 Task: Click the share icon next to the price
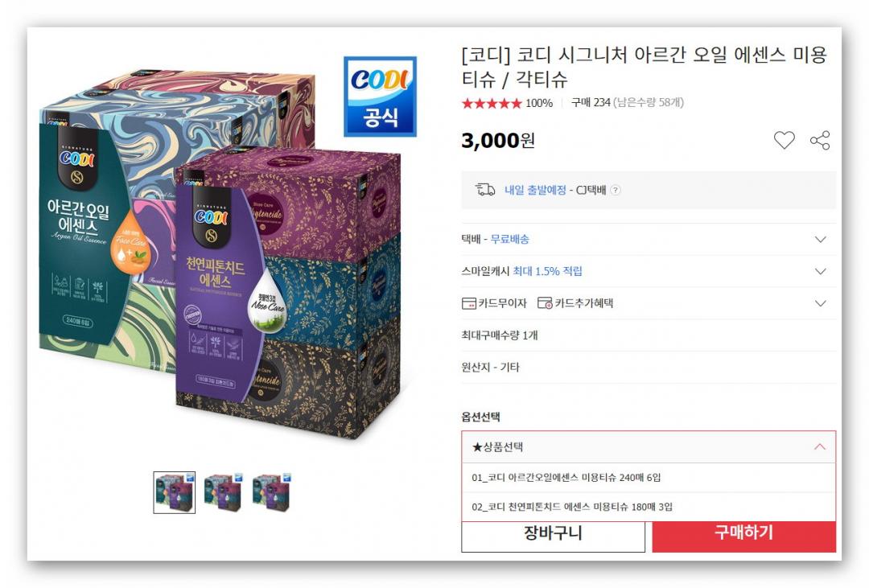[x=820, y=140]
